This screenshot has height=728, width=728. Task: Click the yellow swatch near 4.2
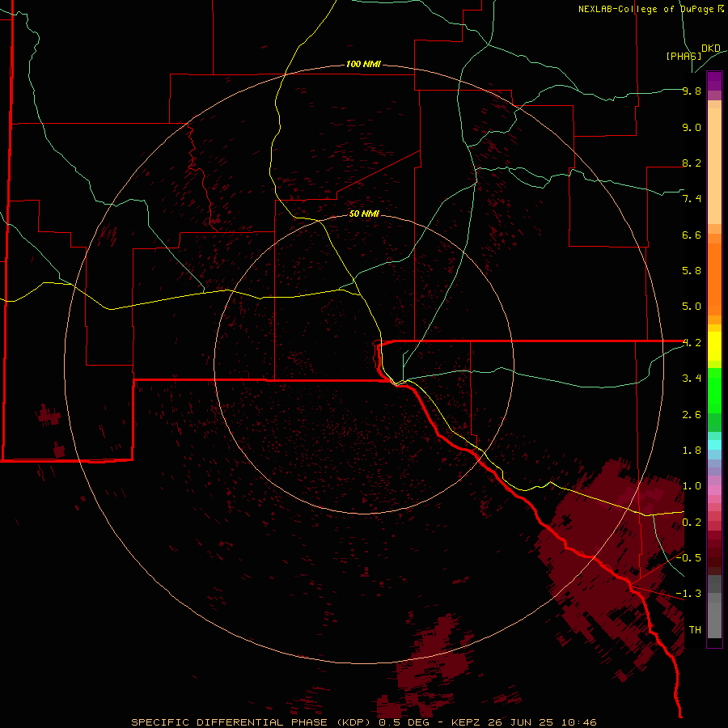(x=714, y=346)
